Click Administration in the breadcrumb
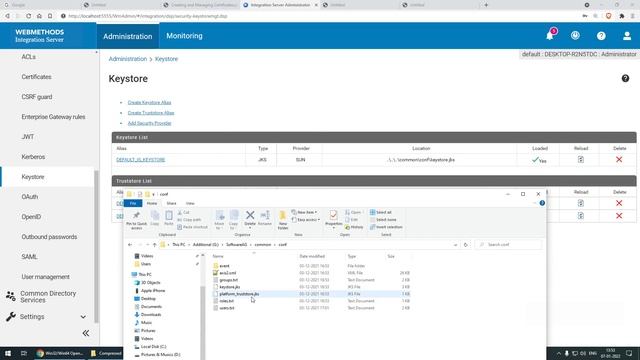The image size is (640, 360). pos(128,59)
